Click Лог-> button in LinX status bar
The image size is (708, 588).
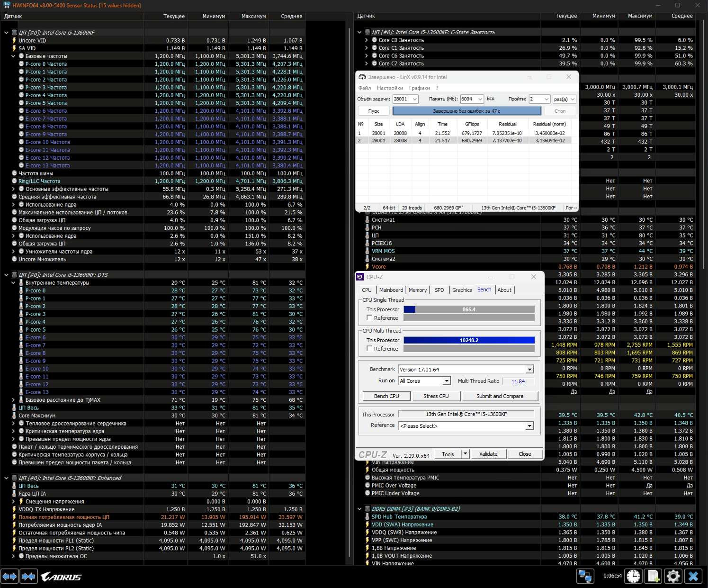[571, 208]
